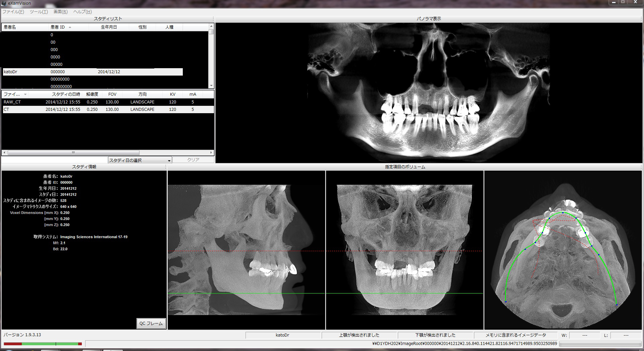Click the sort arrow on 患者 ID column

point(70,27)
